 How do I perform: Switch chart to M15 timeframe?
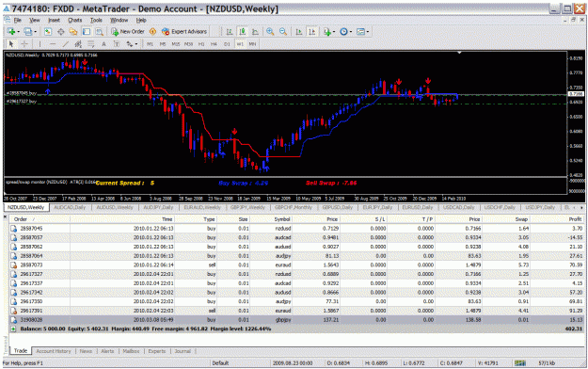pos(176,44)
